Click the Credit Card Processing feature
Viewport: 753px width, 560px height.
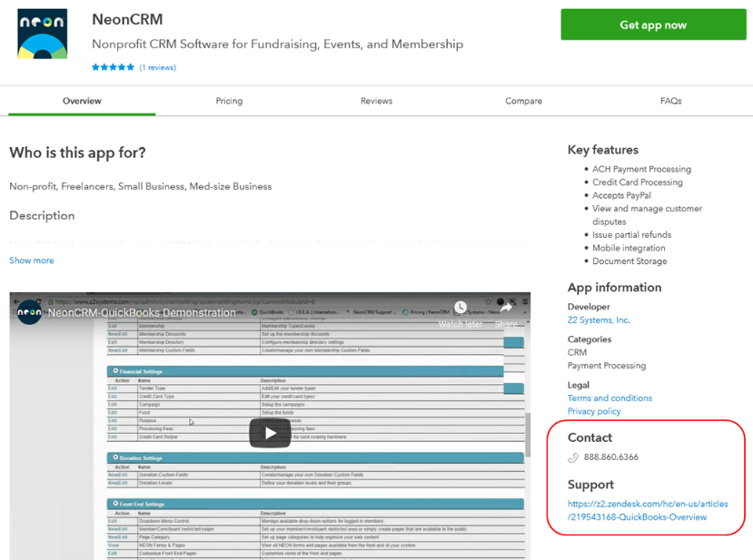pos(638,182)
